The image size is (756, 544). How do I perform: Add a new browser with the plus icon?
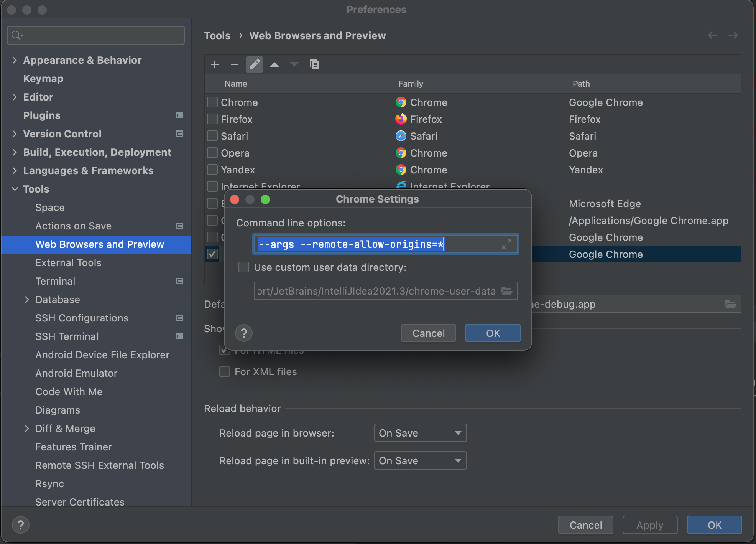tap(215, 64)
